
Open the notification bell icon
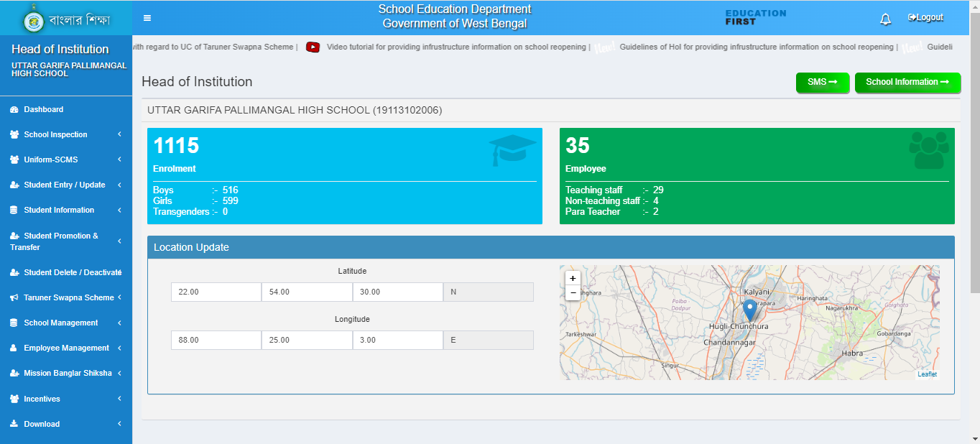885,19
